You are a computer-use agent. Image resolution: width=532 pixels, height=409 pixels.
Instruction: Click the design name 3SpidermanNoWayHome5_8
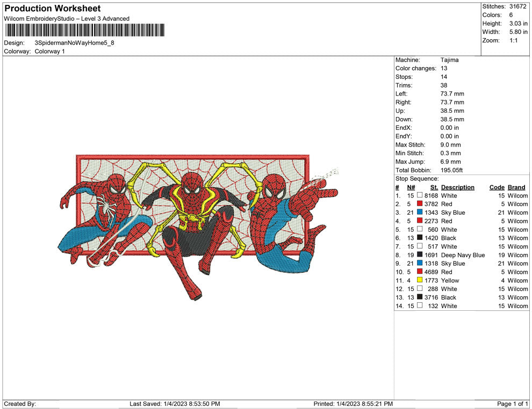tap(74, 43)
